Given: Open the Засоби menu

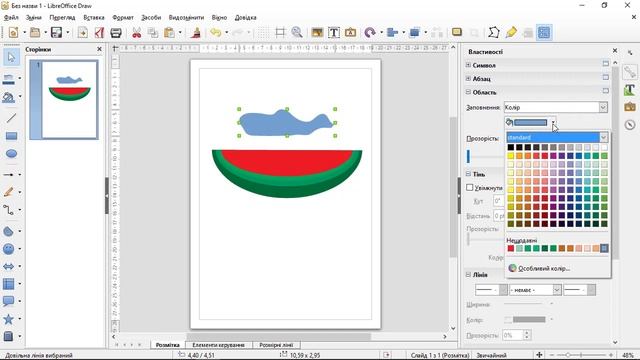Looking at the screenshot, I should (151, 18).
